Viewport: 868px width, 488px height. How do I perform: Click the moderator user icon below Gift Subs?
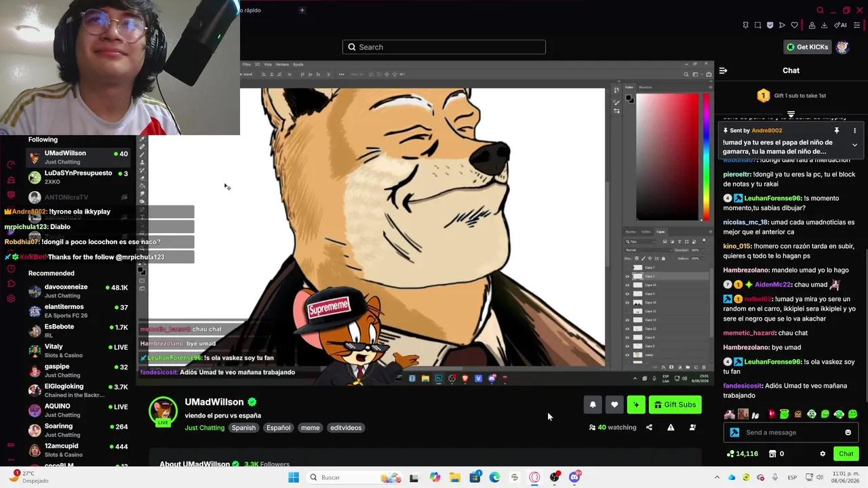[692, 428]
